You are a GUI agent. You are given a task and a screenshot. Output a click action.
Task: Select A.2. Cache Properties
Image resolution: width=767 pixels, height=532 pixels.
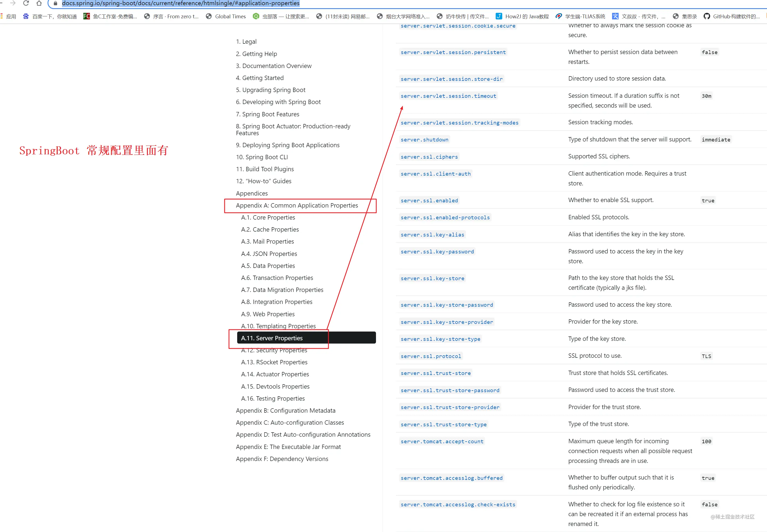[x=270, y=229]
